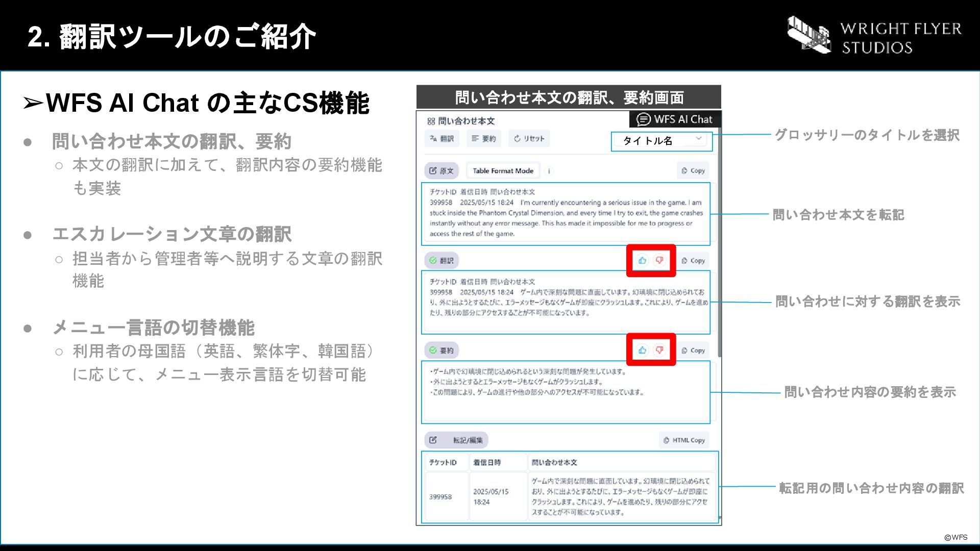Copy the summary with its Copy button
The image size is (980, 551).
pyautogui.click(x=693, y=350)
